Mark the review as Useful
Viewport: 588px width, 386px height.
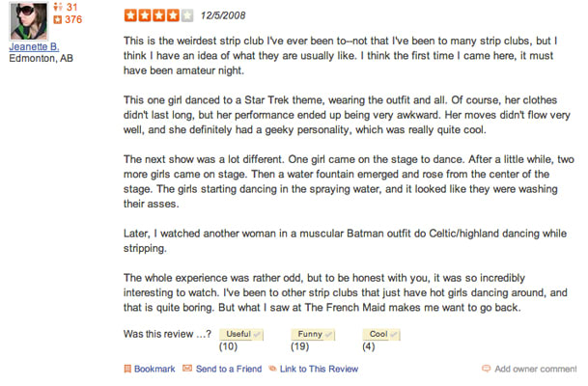coord(241,334)
